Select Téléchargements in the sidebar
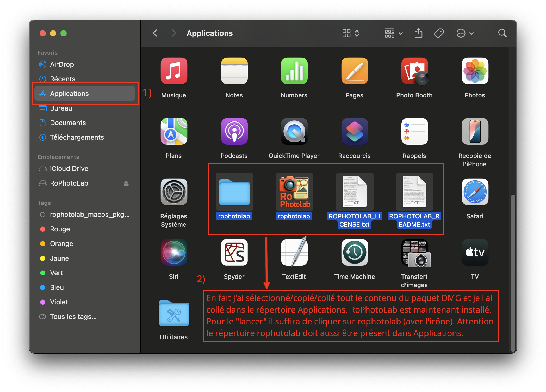Viewport: 546px width, 392px height. point(77,137)
